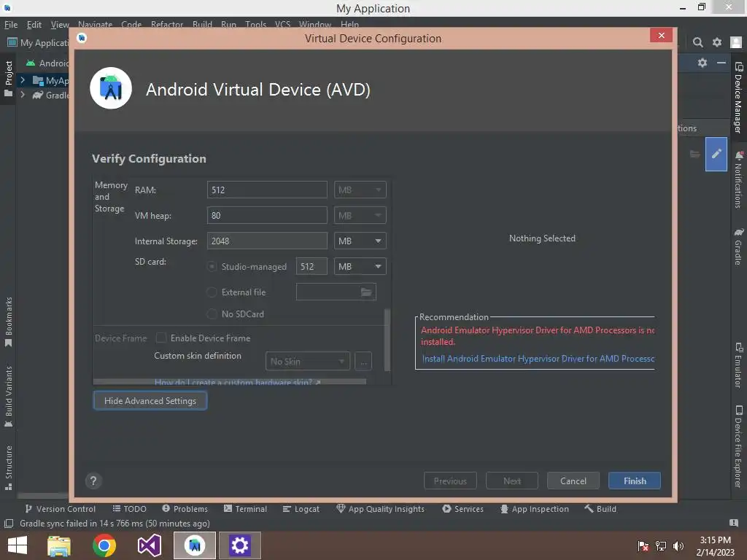Click Studio-managed SD size field 512
Screen dimensions: 747x560
point(311,267)
